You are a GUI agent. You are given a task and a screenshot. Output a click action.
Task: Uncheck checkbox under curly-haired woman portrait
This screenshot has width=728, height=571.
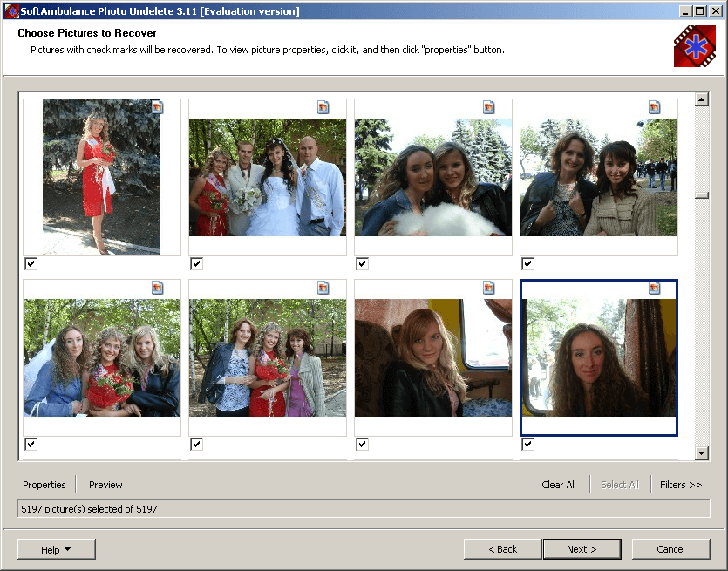coord(527,445)
